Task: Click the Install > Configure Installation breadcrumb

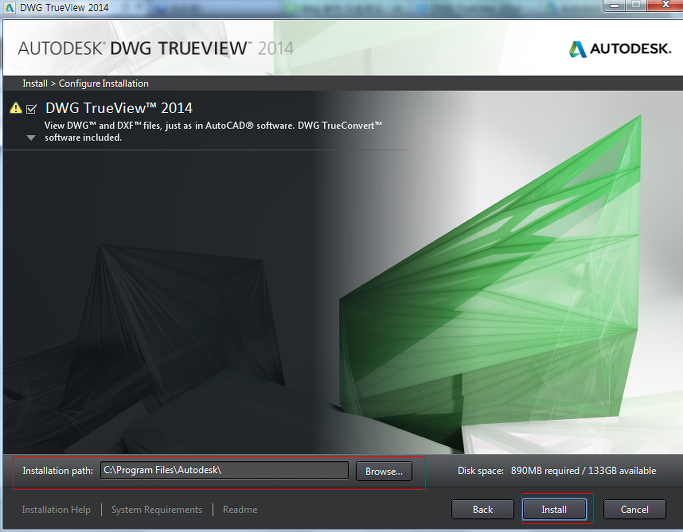Action: click(x=85, y=83)
